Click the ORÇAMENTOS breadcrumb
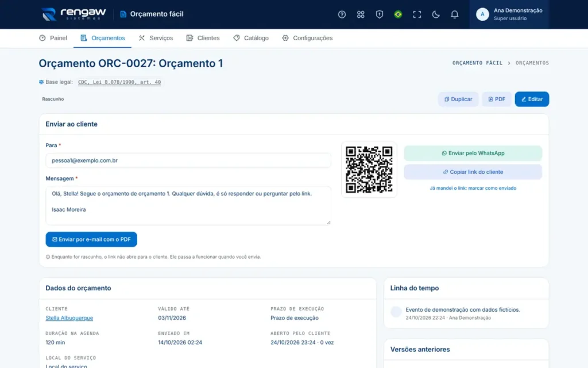The image size is (588, 368). point(532,63)
